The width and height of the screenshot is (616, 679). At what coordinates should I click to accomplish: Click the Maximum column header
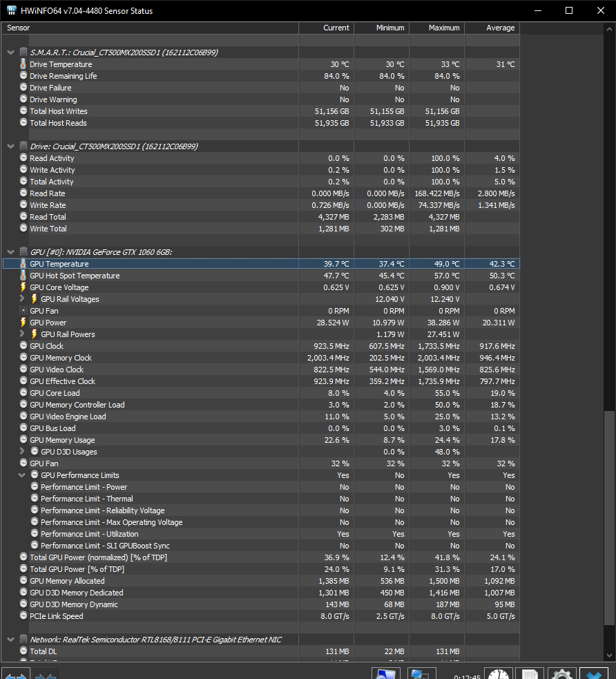437,28
